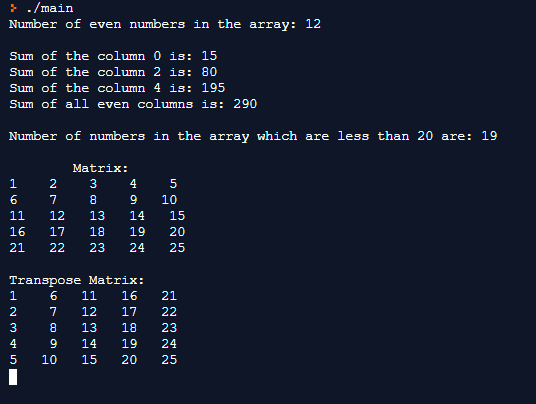This screenshot has height=404, width=536.
Task: Click the ./main command text
Action: [50, 8]
